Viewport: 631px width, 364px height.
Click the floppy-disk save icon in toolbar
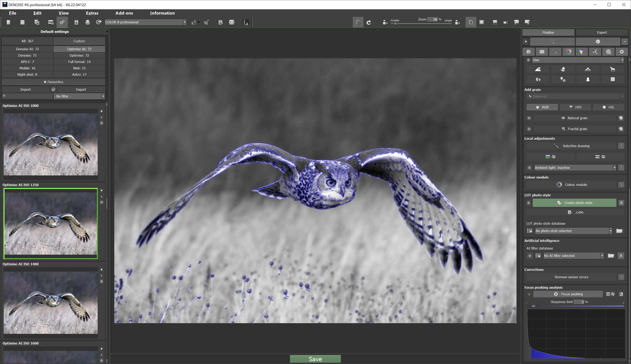77,22
